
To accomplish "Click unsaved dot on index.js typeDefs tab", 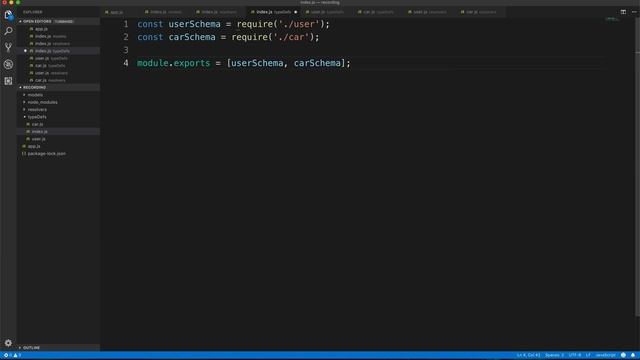I will pyautogui.click(x=296, y=12).
